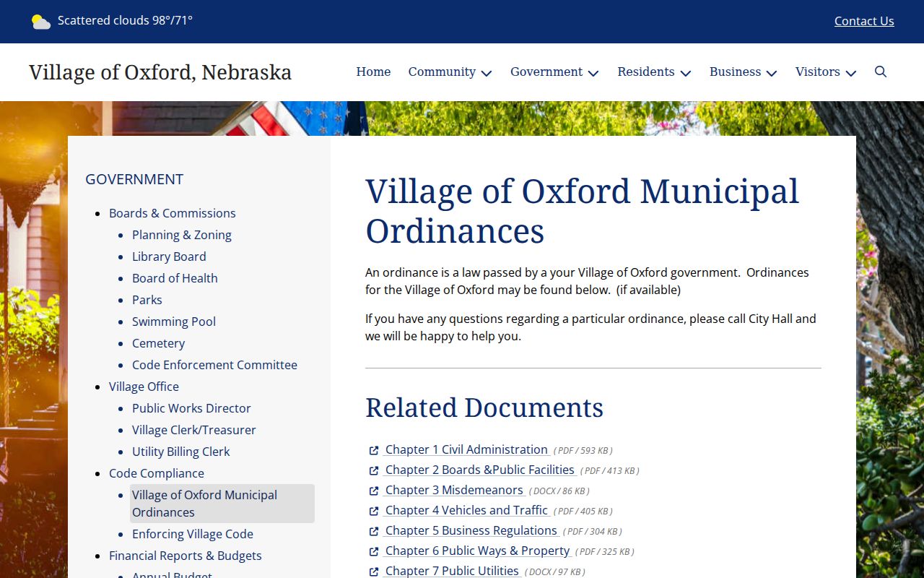The image size is (924, 578).
Task: Click external link icon beside Chapter 2
Action: tap(374, 470)
